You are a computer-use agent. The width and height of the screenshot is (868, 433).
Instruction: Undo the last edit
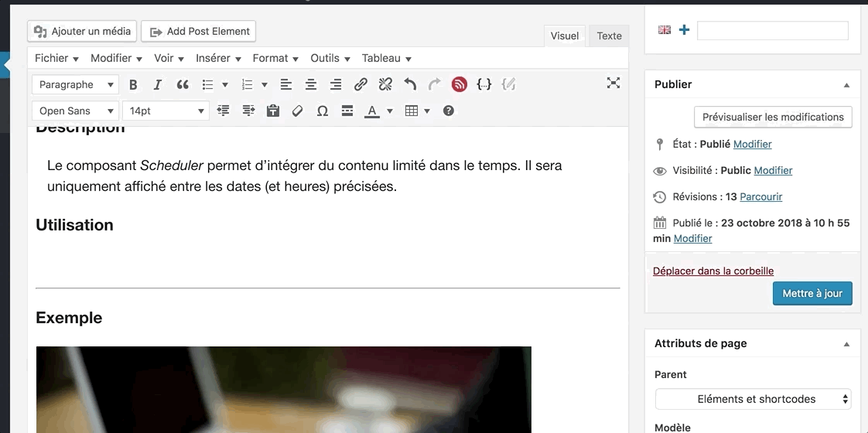pyautogui.click(x=410, y=85)
